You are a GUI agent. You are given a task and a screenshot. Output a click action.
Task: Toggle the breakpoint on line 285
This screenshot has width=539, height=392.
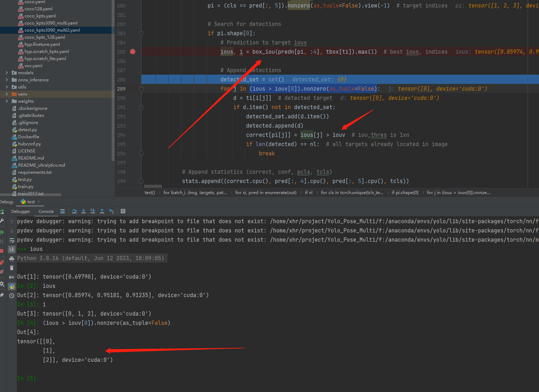tap(133, 52)
